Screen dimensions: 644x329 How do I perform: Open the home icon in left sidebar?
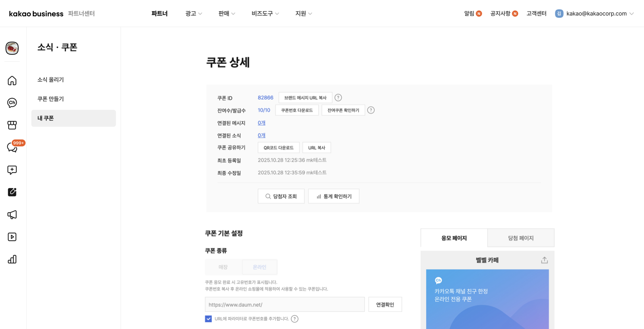coord(12,81)
